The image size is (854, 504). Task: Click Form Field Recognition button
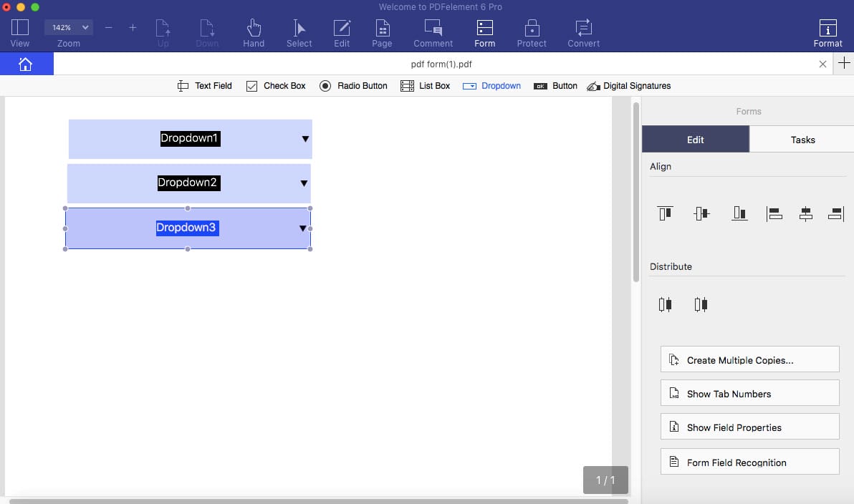(x=749, y=462)
